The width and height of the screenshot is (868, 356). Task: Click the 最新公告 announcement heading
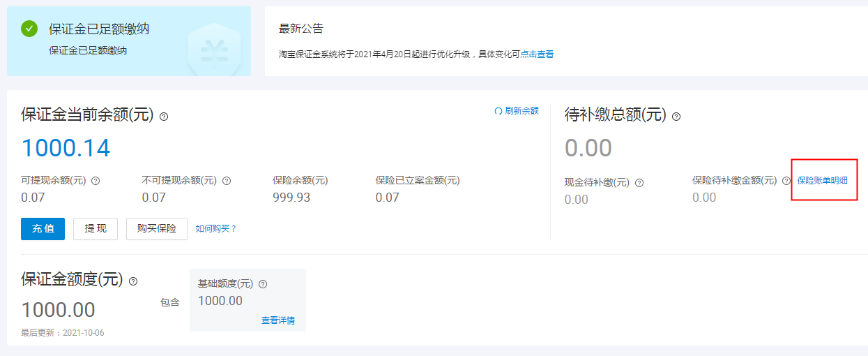(301, 29)
